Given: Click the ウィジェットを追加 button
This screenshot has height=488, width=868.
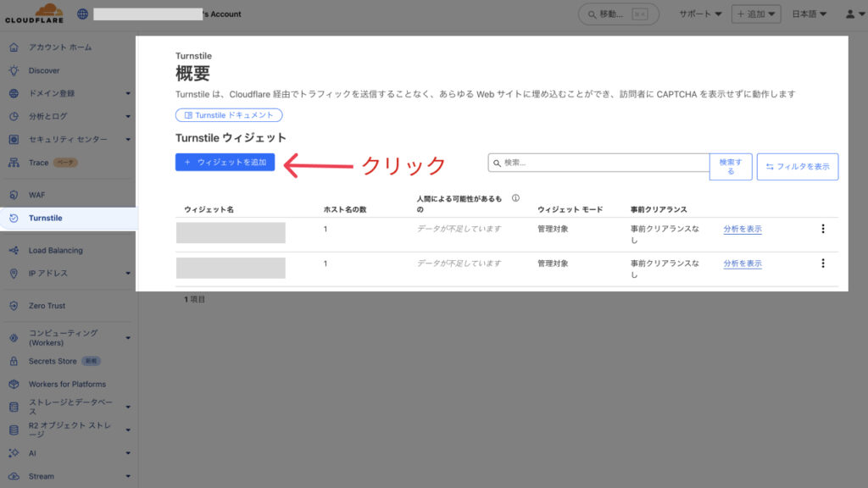Looking at the screenshot, I should (225, 162).
